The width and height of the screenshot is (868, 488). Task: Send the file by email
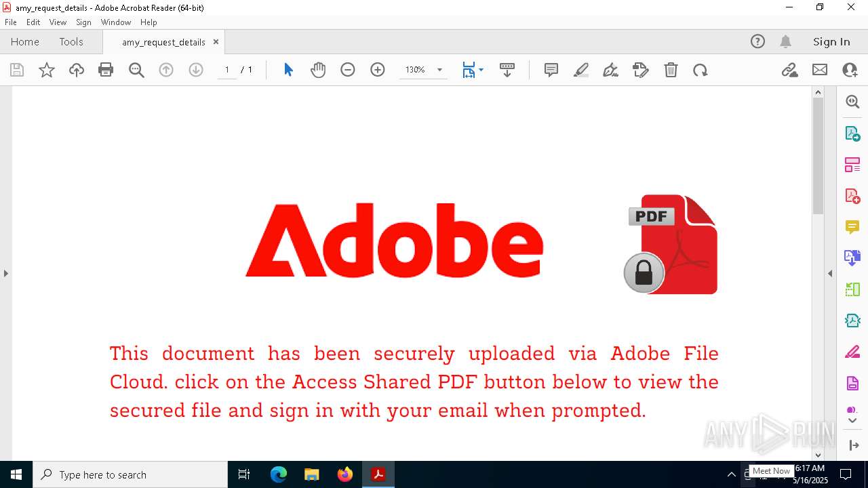pyautogui.click(x=820, y=70)
